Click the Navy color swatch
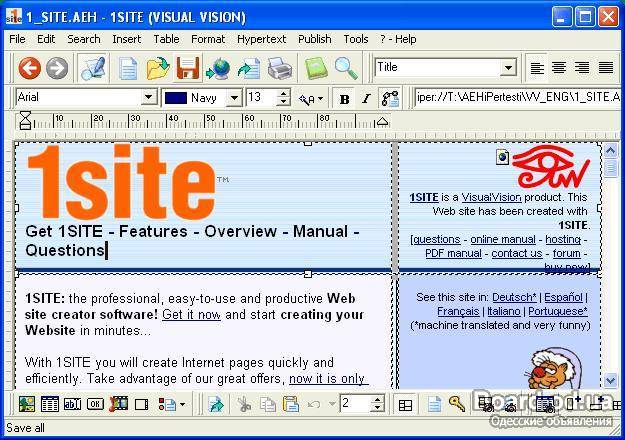The width and height of the screenshot is (625, 440). click(176, 98)
